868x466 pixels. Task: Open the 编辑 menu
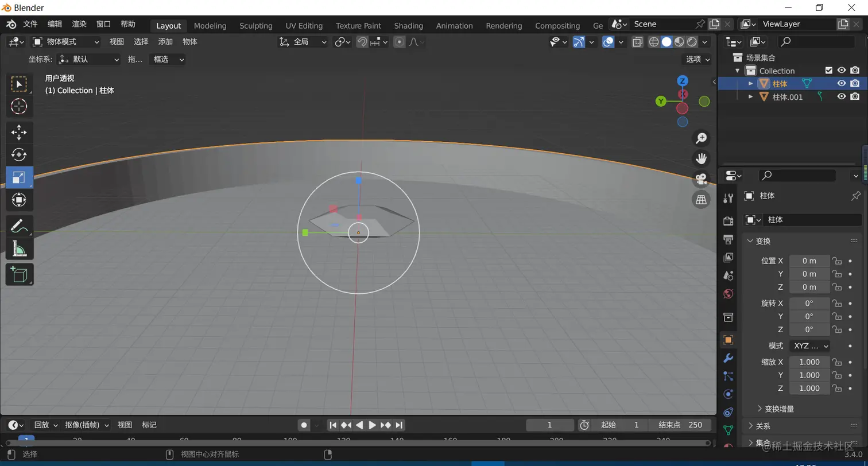55,24
